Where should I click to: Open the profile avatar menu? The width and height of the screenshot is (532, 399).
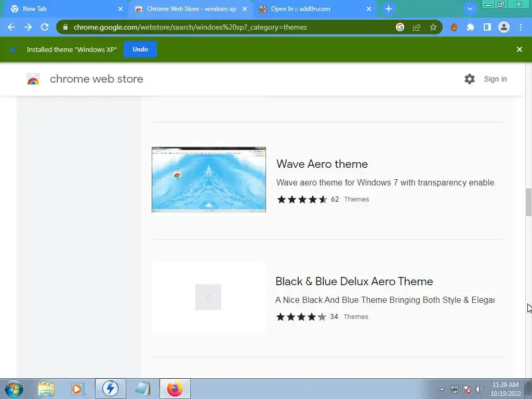(x=504, y=27)
